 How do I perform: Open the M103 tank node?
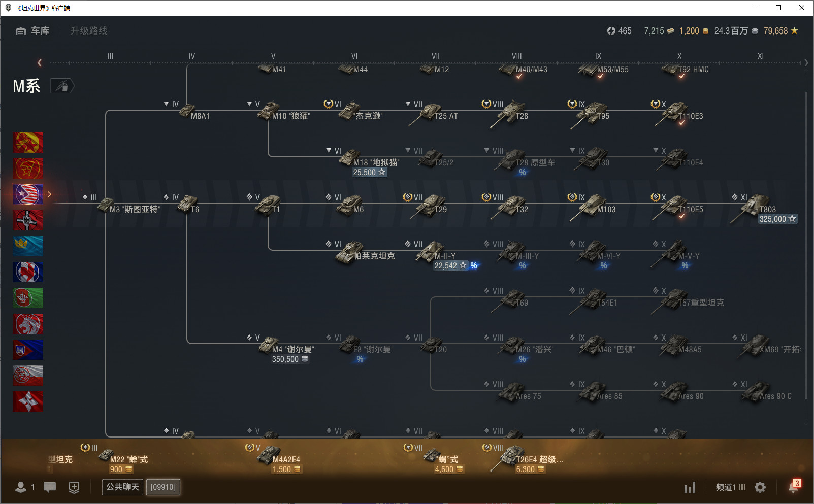(592, 207)
